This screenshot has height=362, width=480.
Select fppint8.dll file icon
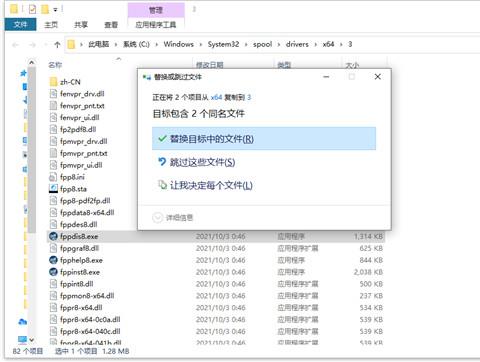[x=53, y=284]
